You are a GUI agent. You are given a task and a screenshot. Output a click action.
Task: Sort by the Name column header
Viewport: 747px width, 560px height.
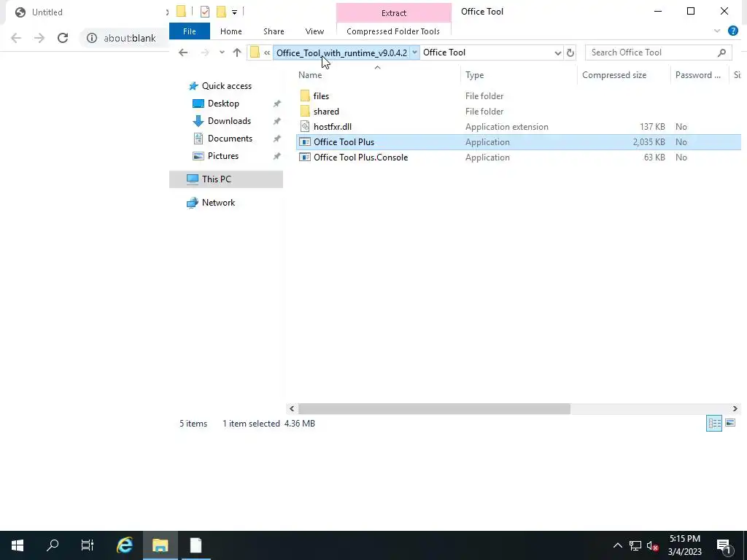click(310, 75)
